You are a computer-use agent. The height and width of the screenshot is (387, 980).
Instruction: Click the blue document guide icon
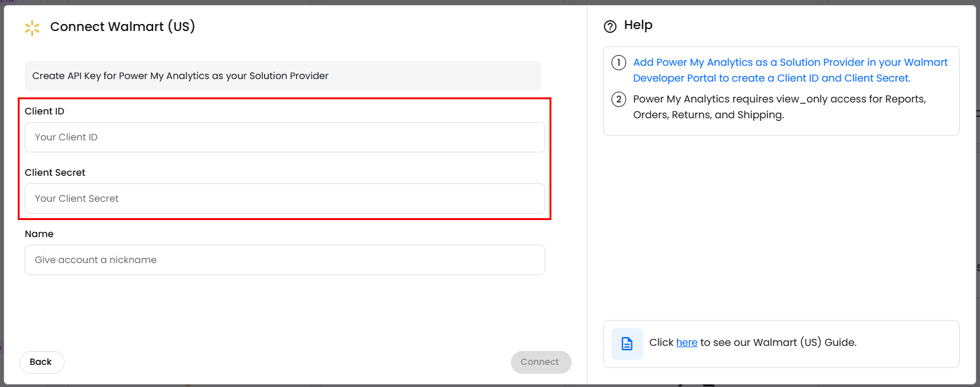coord(627,343)
